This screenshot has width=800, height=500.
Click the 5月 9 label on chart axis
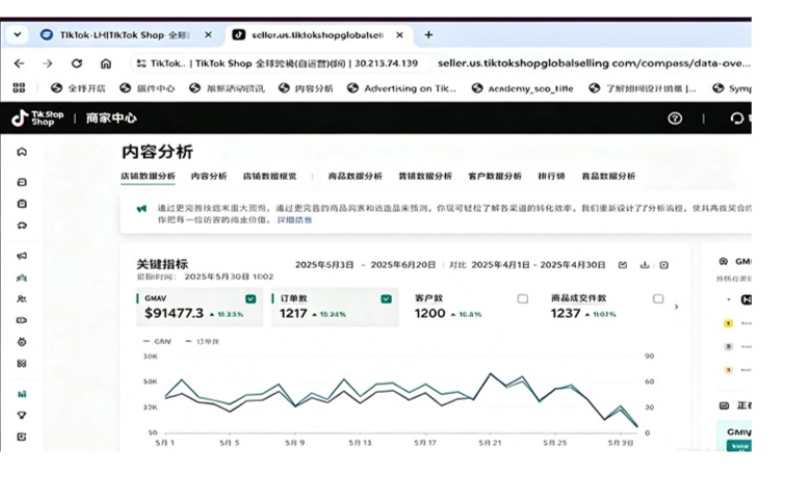click(295, 443)
